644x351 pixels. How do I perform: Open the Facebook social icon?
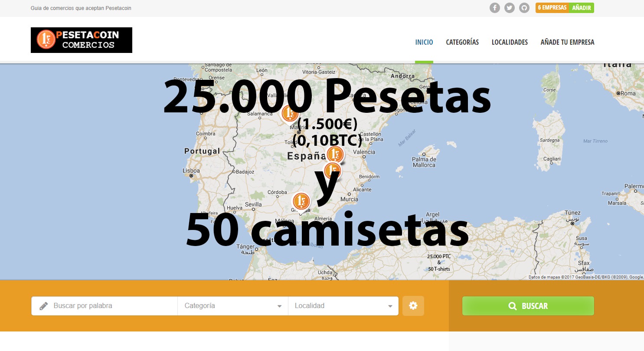click(495, 8)
